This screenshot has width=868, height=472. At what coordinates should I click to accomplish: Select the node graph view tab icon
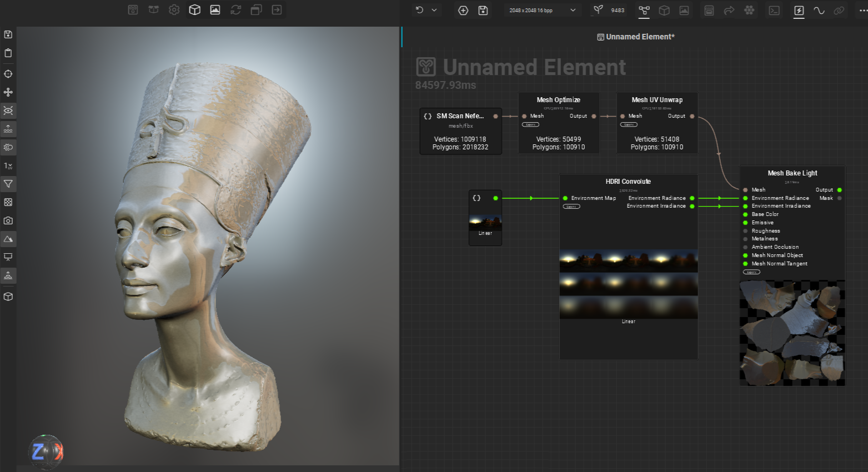tap(644, 11)
